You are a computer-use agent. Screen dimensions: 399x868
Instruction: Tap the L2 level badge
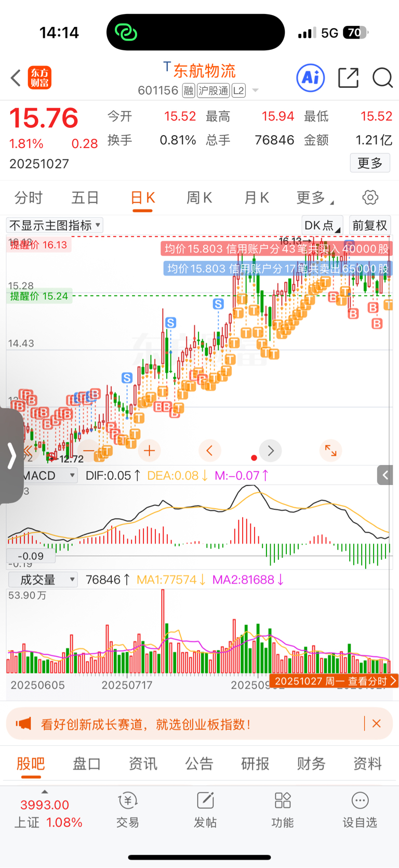click(238, 91)
